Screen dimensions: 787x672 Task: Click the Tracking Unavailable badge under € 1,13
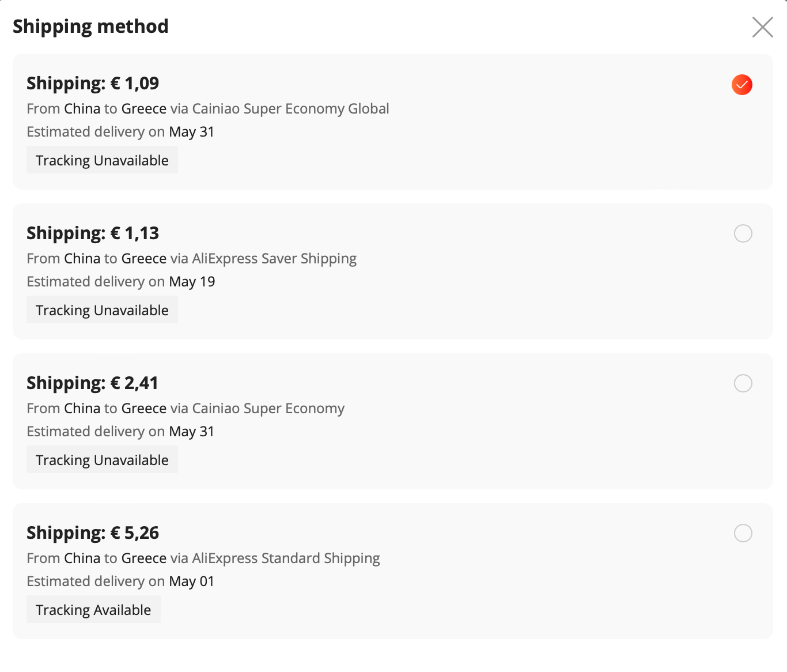(x=102, y=310)
